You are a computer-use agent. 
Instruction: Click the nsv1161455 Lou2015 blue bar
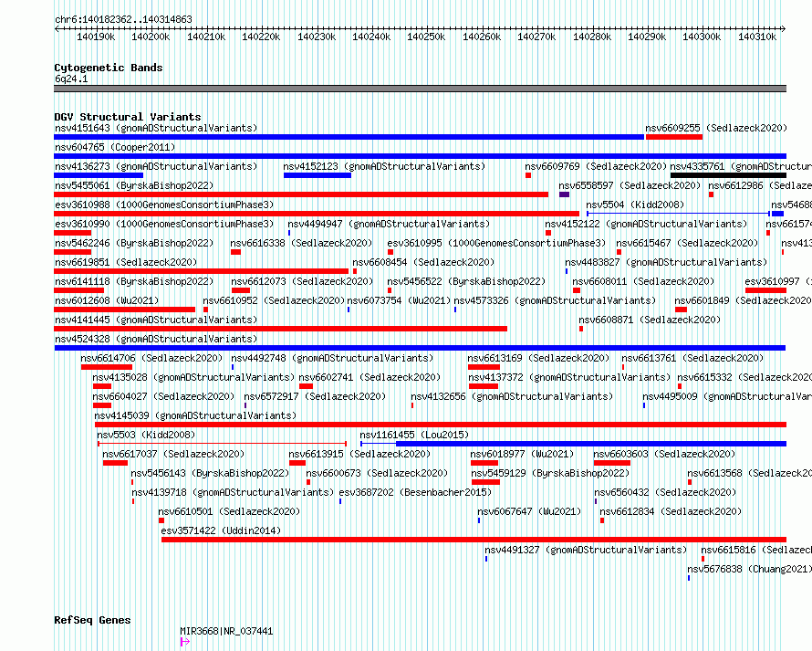coord(573,444)
